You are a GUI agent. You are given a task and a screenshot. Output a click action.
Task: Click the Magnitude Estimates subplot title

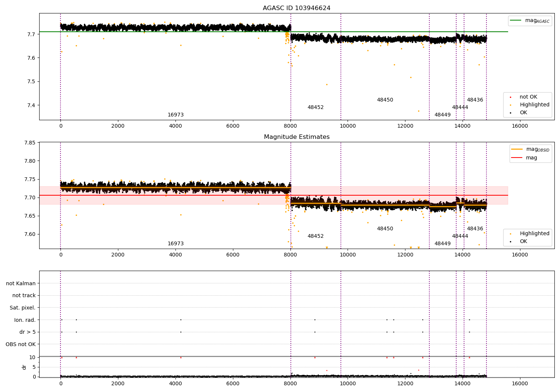[x=296, y=137]
